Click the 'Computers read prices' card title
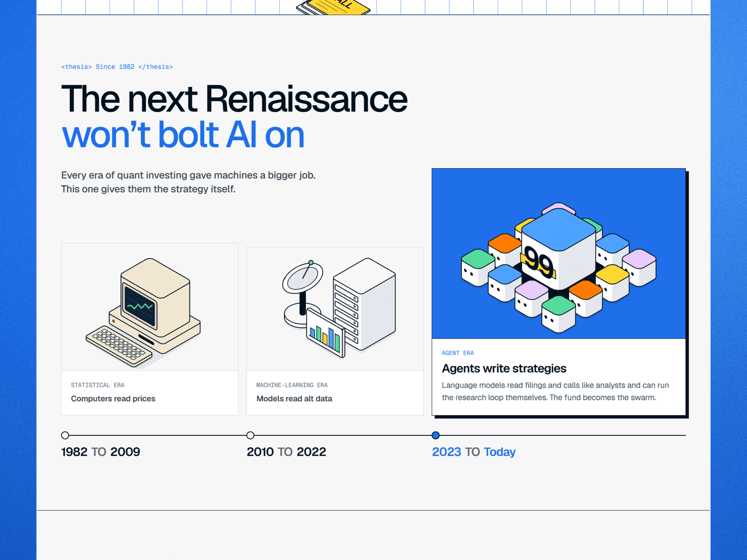747x560 pixels. [113, 399]
